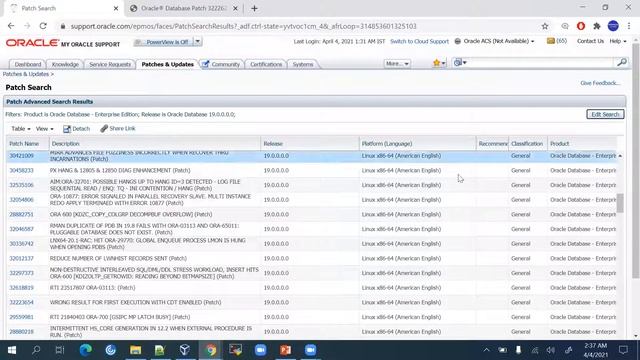640x360 pixels.
Task: Open the Oracle ACS (Not Available) dropdown
Action: point(499,41)
